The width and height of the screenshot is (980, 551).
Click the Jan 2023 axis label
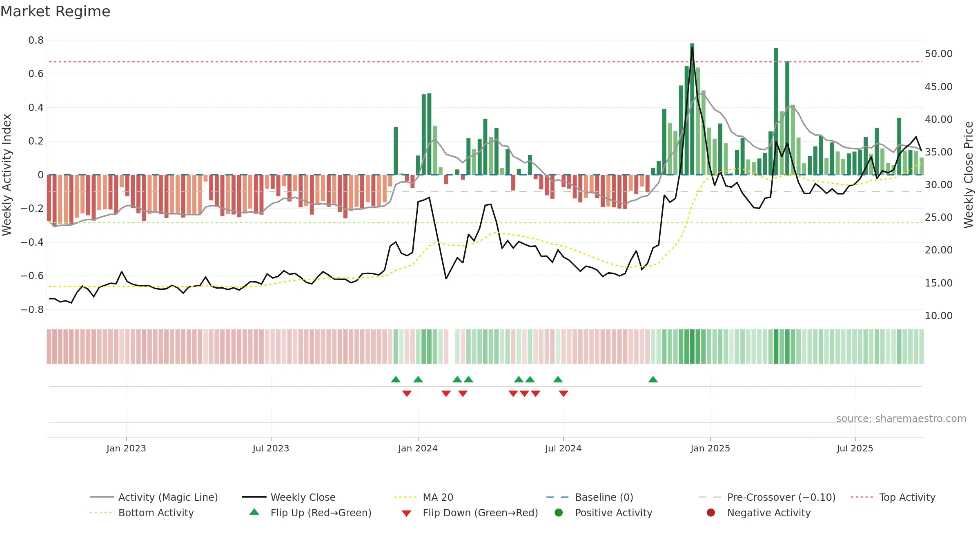tap(126, 448)
